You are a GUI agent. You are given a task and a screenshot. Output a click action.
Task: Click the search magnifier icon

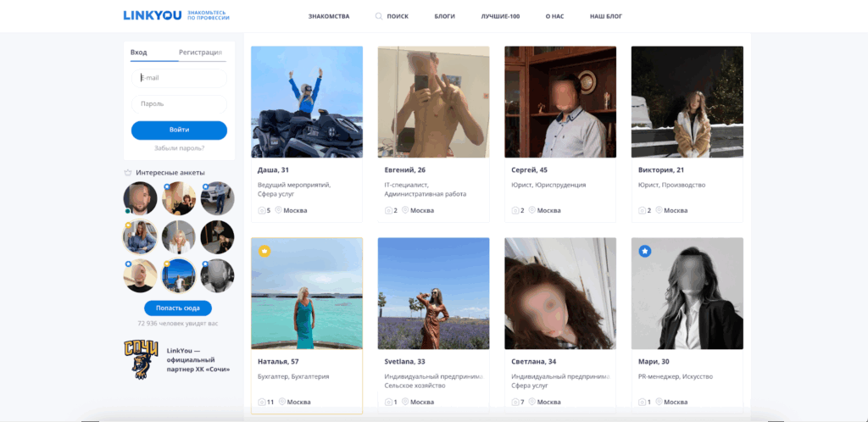click(379, 16)
